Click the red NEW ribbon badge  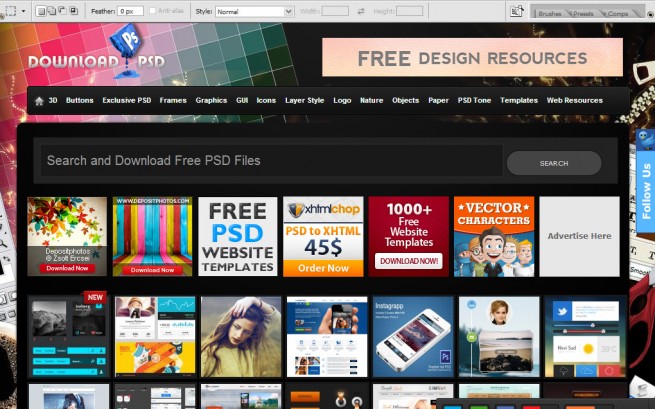point(95,297)
